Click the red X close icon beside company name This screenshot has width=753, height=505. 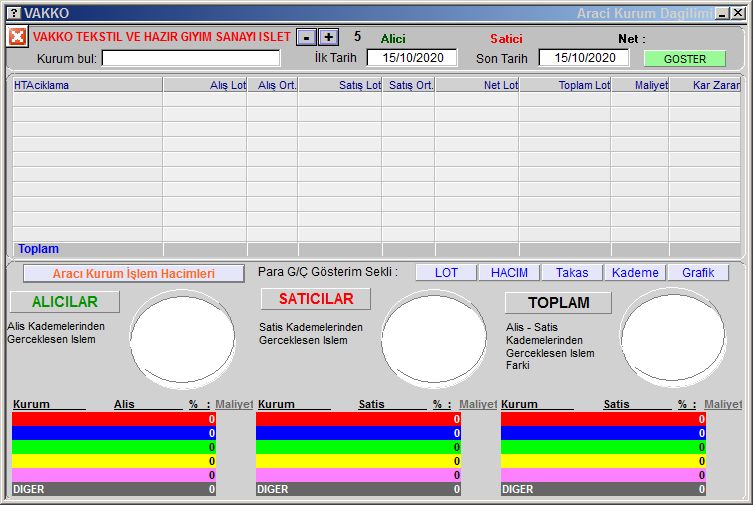17,36
